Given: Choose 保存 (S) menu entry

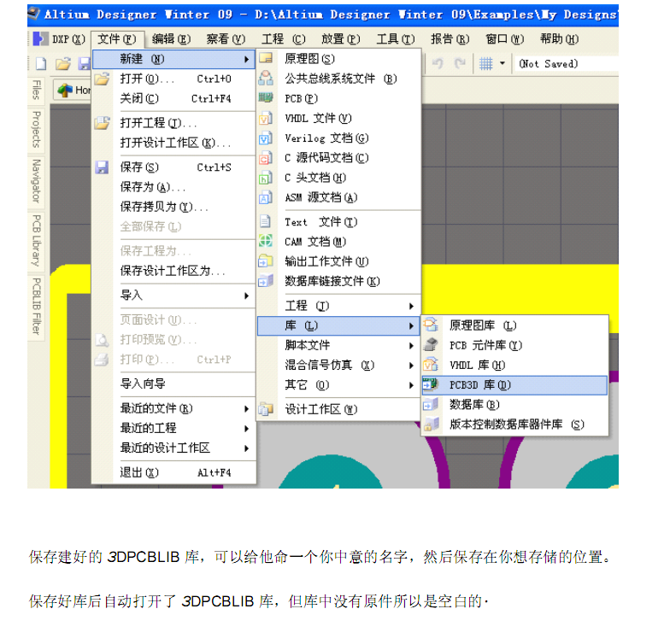Looking at the screenshot, I should click(173, 167).
